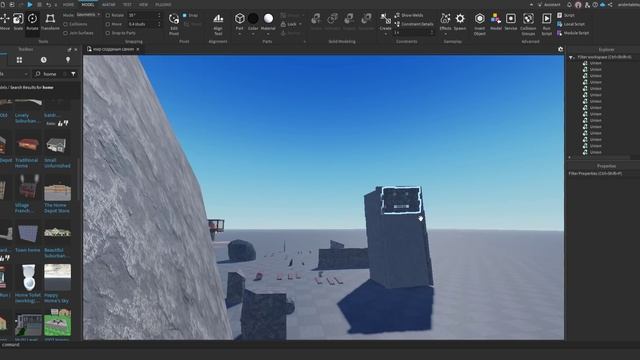Switch to the MODEL ribbon tab
This screenshot has height=360, width=640.
pos(88,4)
